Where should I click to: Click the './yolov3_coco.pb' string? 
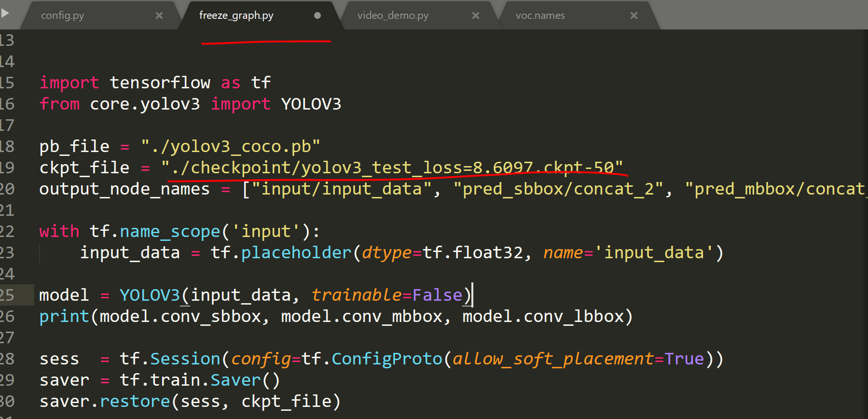[x=231, y=146]
